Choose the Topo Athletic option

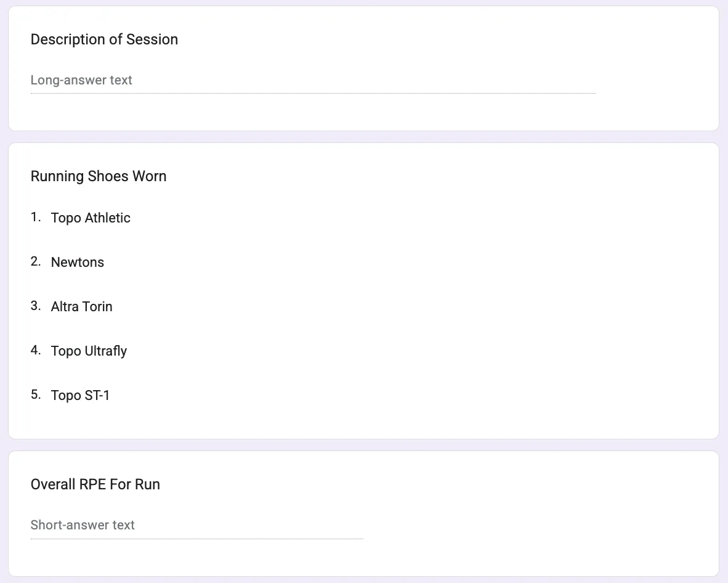91,218
